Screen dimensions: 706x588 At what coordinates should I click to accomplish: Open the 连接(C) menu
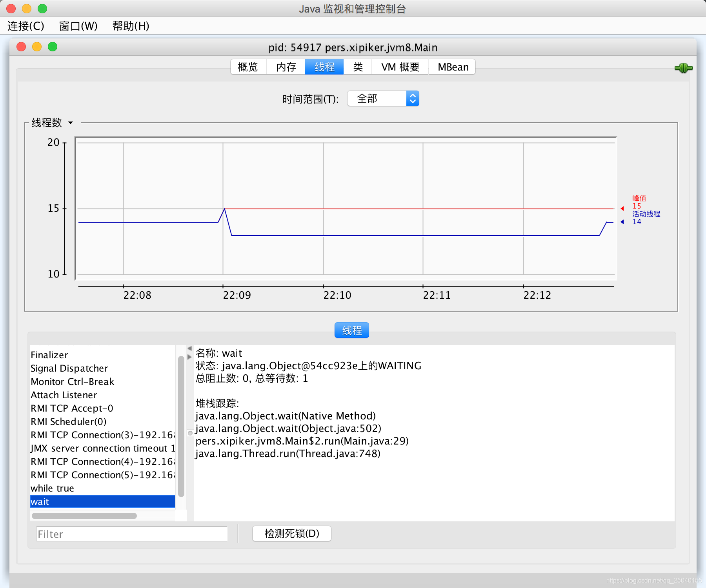(x=26, y=26)
